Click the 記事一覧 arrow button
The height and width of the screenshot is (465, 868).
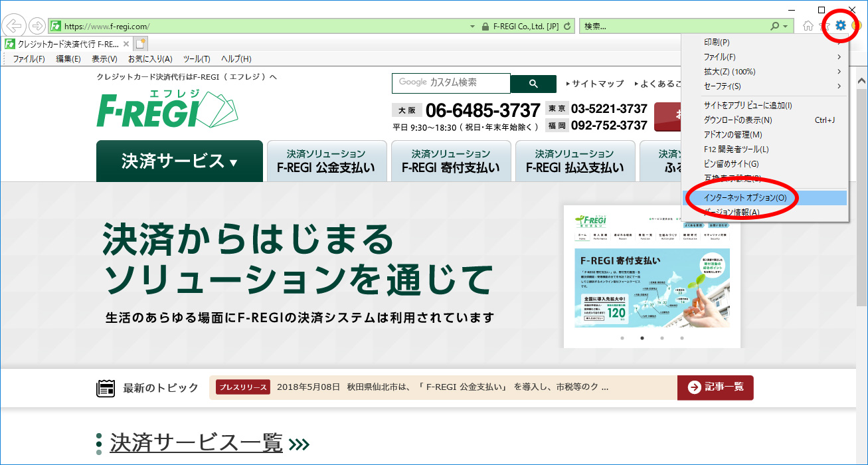coord(715,387)
